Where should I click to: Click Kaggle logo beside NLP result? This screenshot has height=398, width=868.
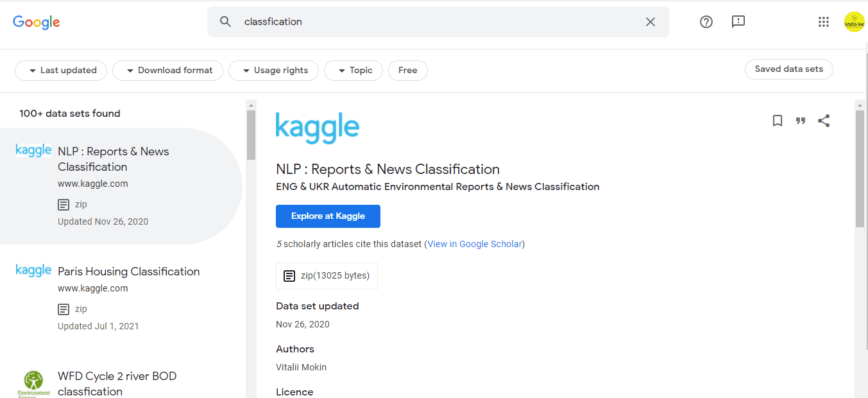coord(33,151)
